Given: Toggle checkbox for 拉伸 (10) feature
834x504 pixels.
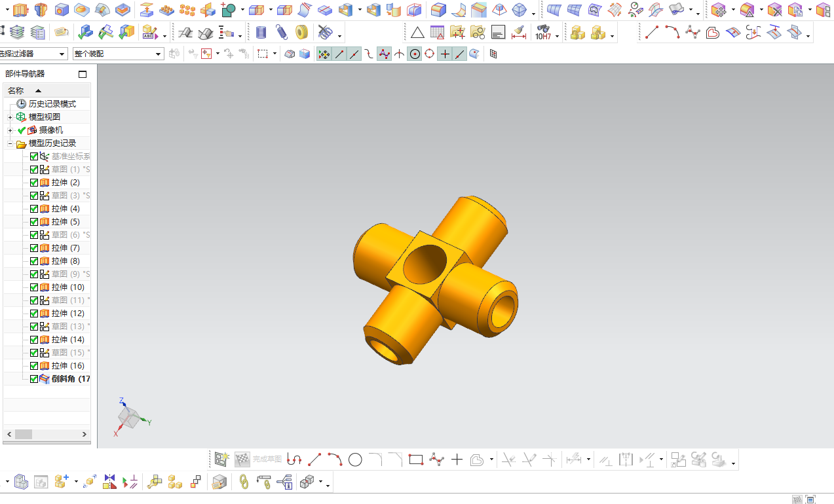Looking at the screenshot, I should tap(34, 287).
